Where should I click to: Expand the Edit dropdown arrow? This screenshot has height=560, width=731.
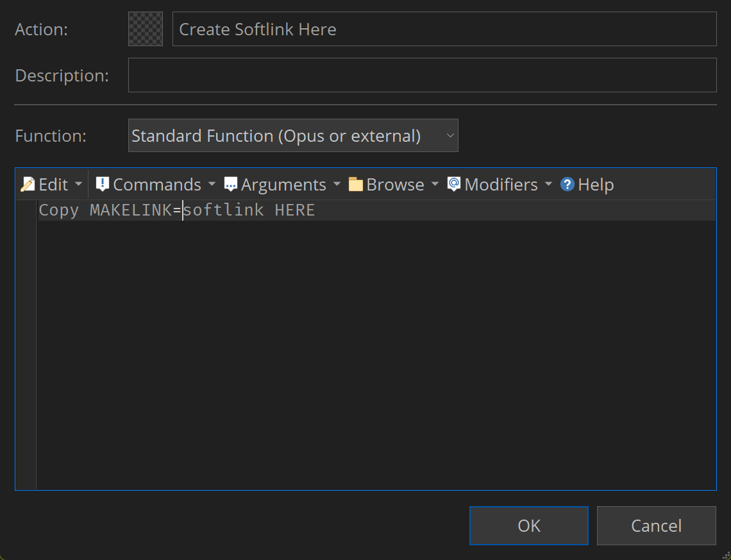pyautogui.click(x=79, y=185)
